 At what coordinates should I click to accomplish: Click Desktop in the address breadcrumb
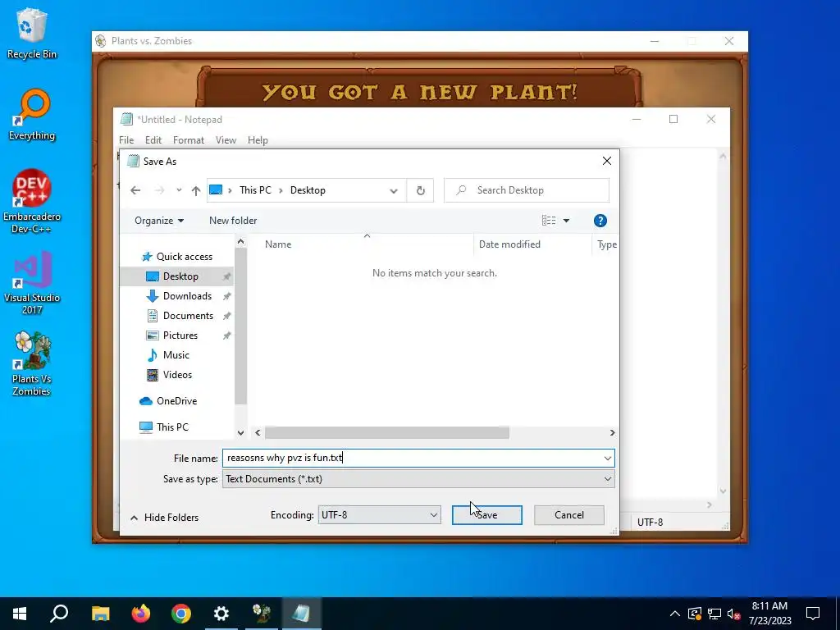pyautogui.click(x=308, y=190)
